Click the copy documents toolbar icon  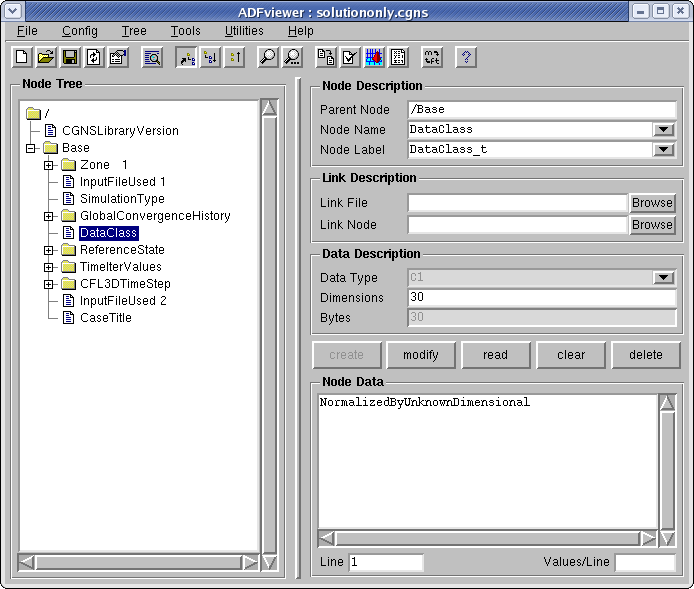coord(326,57)
